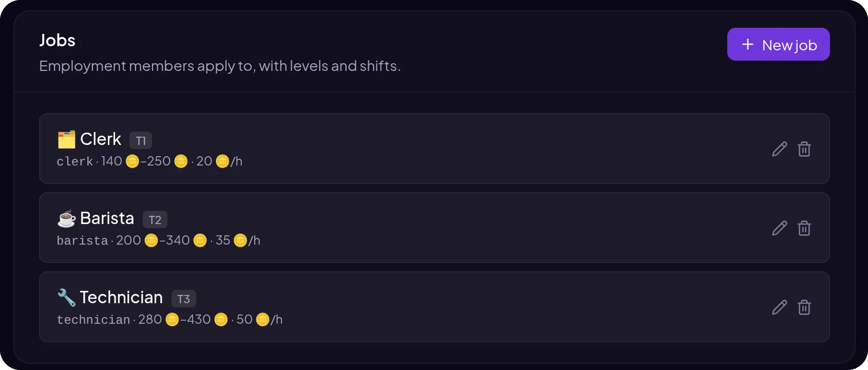Delete the Technician job using trash icon
868x370 pixels.
pos(804,307)
